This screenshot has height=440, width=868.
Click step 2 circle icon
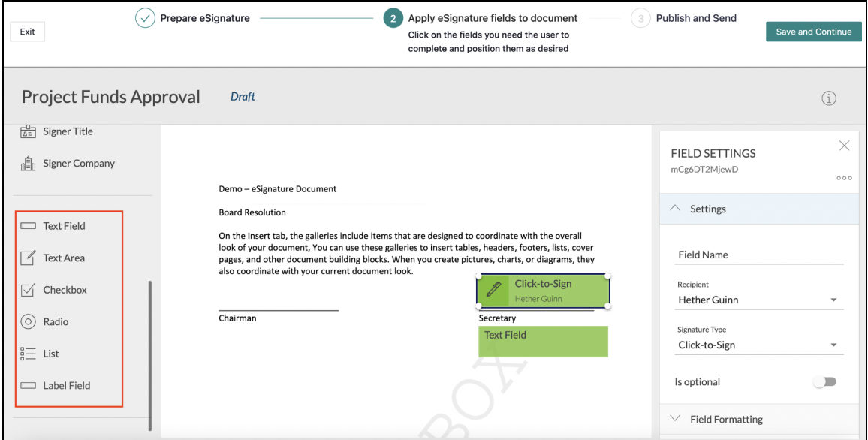pos(393,18)
